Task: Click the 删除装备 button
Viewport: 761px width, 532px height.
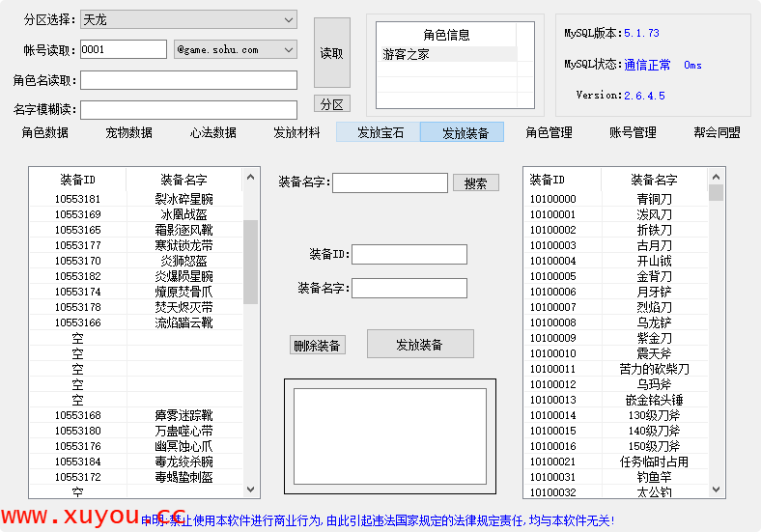Action: pos(317,345)
